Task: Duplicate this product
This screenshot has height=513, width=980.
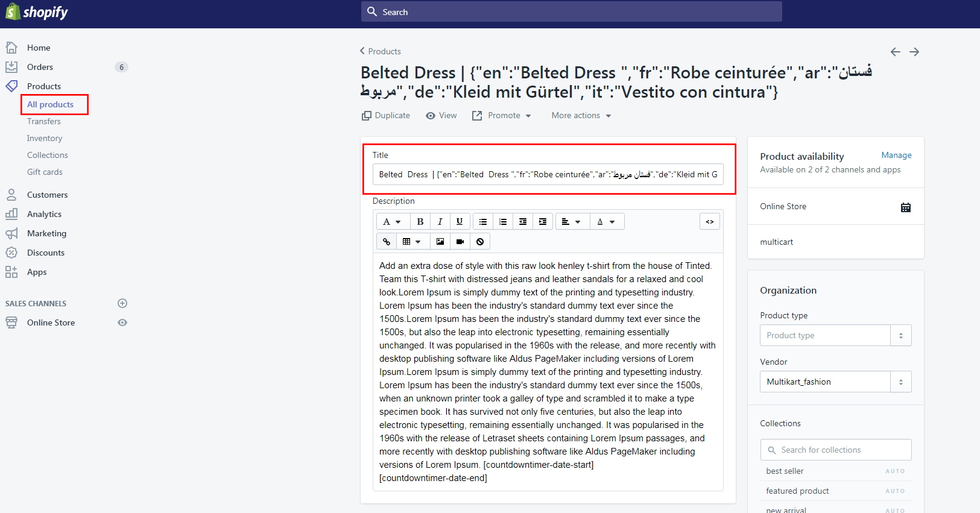Action: (x=386, y=116)
